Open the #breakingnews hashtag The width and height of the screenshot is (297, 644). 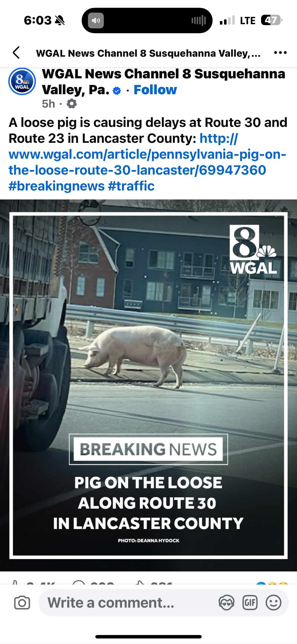(56, 186)
